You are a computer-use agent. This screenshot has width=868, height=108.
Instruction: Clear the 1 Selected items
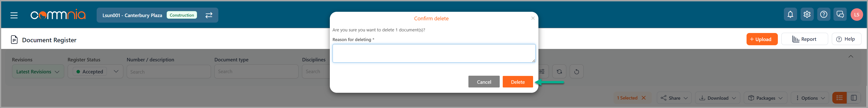[644, 98]
